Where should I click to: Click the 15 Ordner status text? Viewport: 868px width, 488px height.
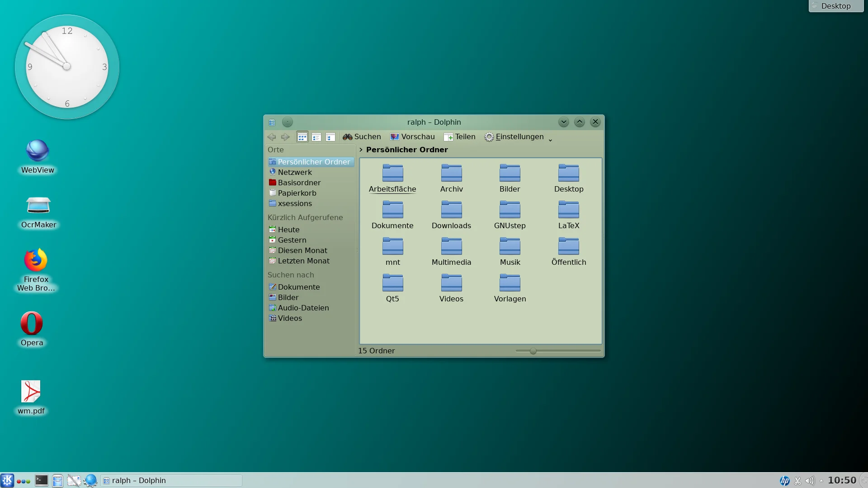pos(377,351)
